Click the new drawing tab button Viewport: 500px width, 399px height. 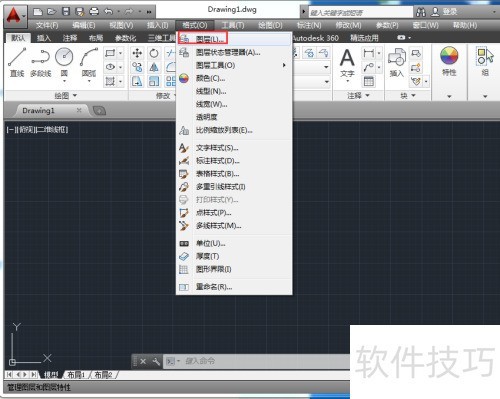(99, 111)
